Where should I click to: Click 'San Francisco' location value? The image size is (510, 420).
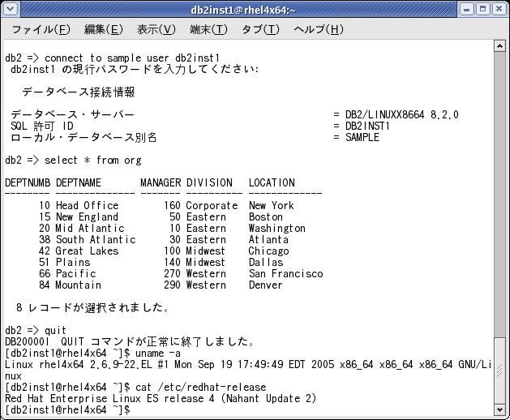click(x=286, y=273)
